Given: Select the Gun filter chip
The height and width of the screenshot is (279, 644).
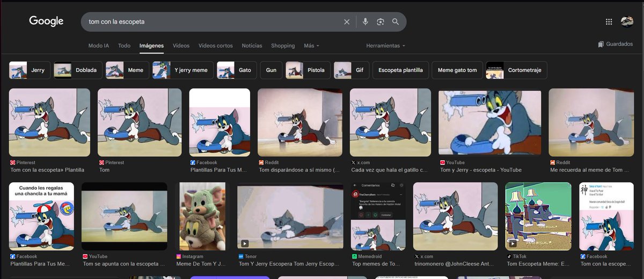Looking at the screenshot, I should 271,70.
